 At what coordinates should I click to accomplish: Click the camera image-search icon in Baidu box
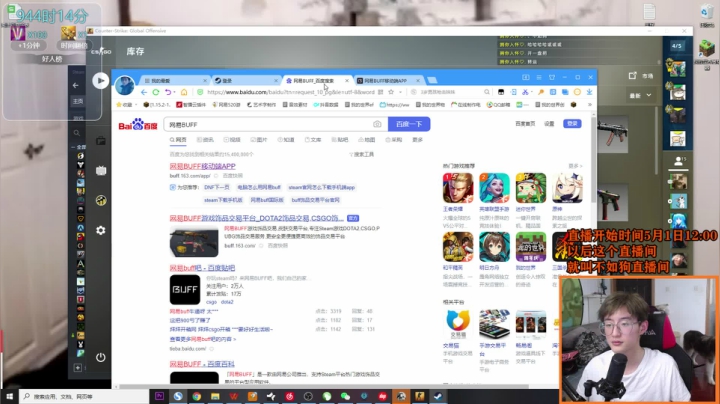(x=377, y=124)
